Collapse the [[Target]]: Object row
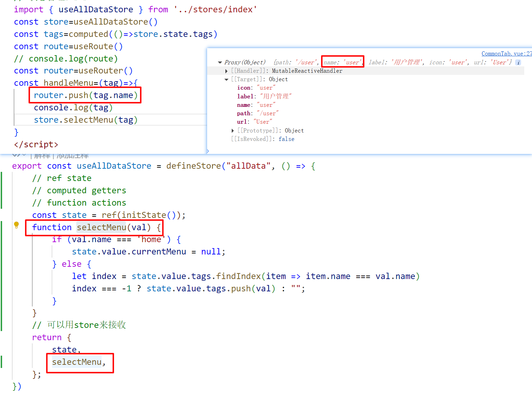This screenshot has height=401, width=532. tap(226, 79)
